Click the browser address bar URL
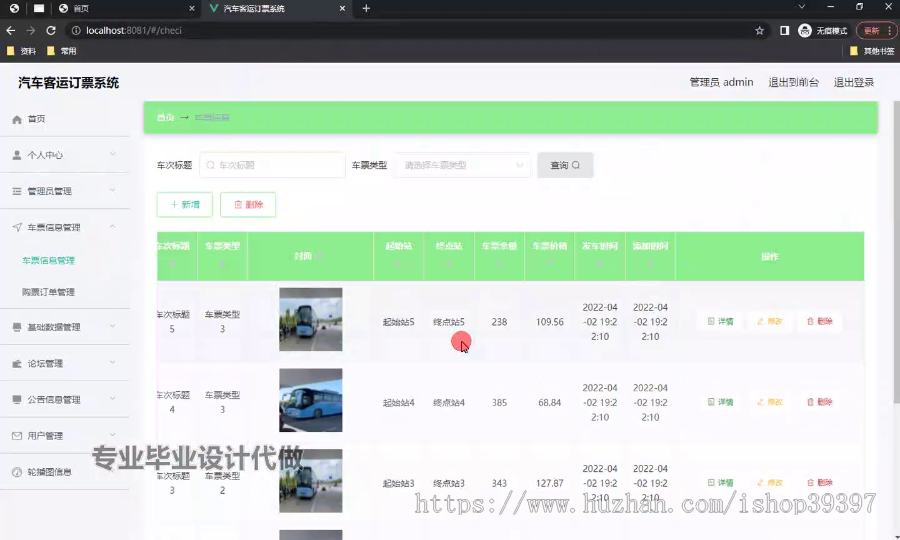Screen dimensions: 900x540 [x=134, y=30]
